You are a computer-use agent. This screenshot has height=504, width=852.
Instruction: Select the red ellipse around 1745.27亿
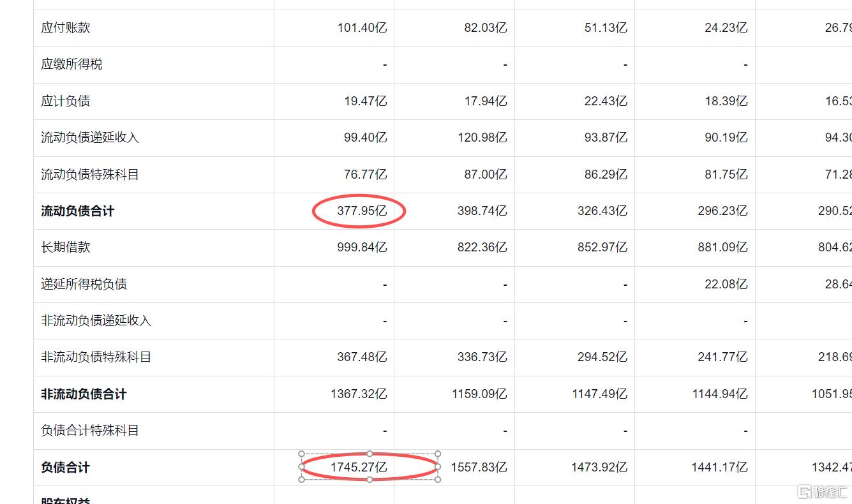coord(370,466)
